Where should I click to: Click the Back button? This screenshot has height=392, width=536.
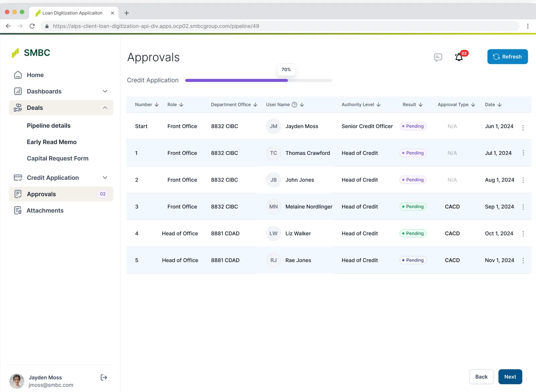pyautogui.click(x=481, y=377)
